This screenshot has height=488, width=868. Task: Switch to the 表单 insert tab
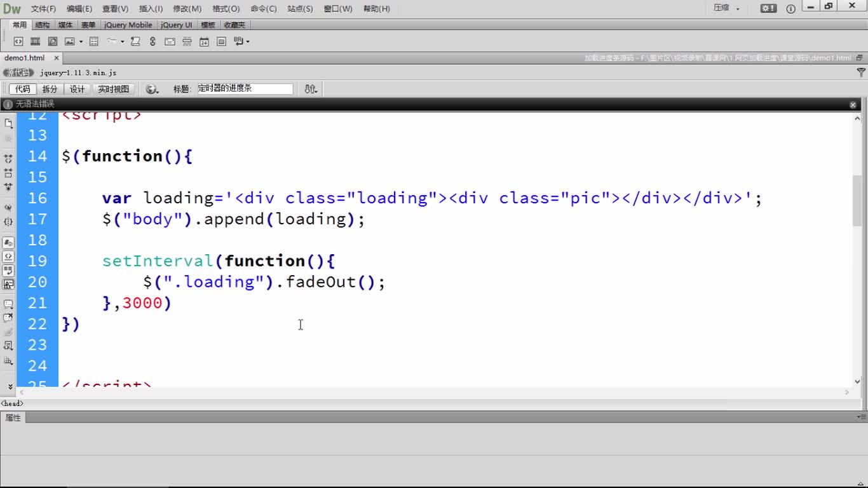coord(88,25)
